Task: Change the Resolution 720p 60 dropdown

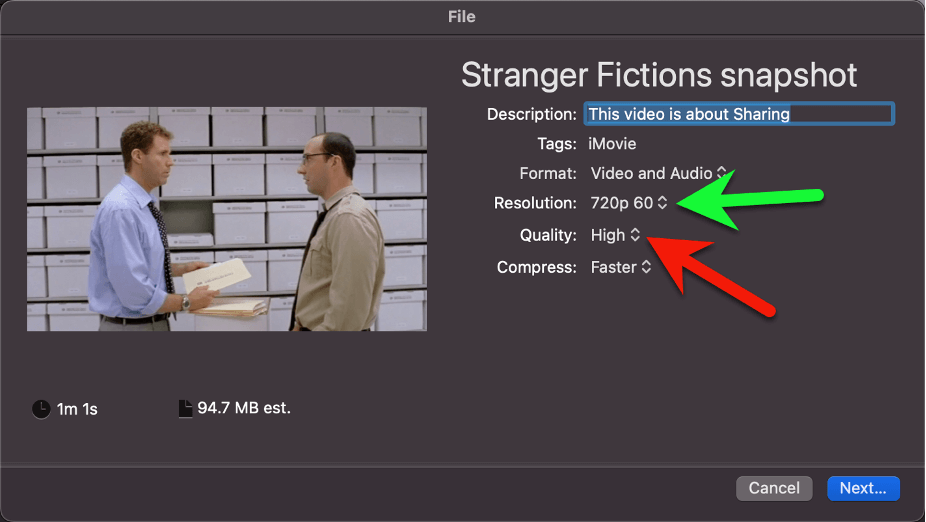Action: pos(629,203)
